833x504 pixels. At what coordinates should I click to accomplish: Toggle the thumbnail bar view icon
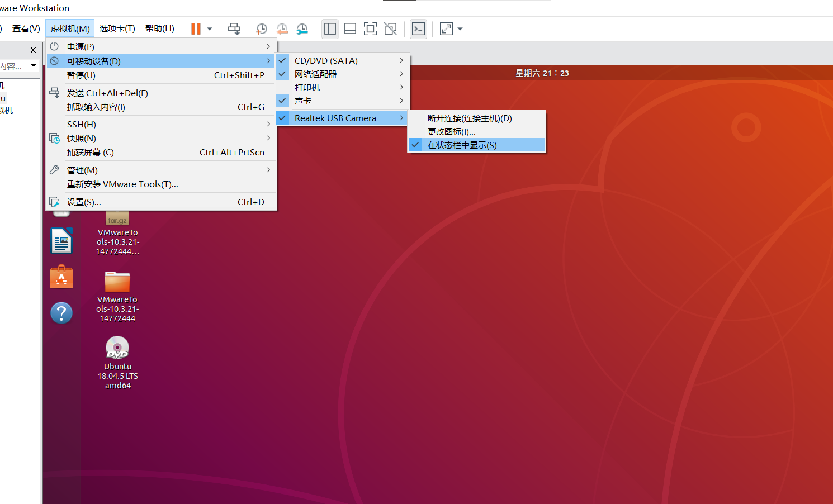click(350, 28)
